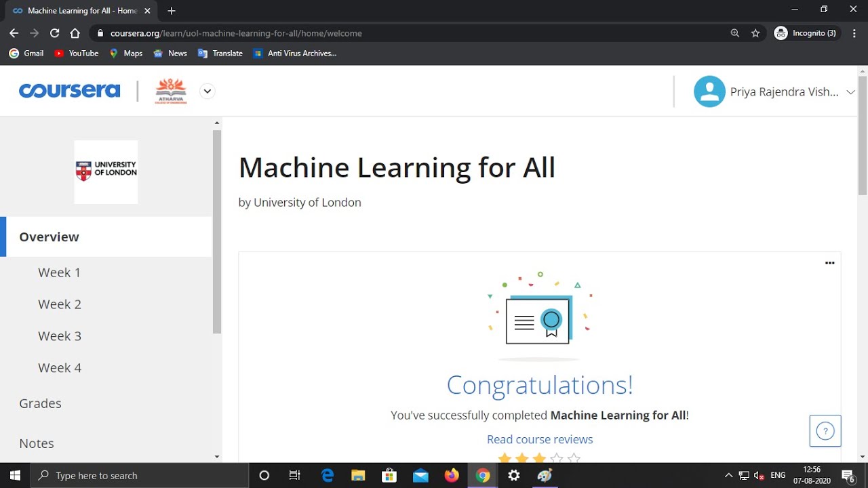Open Week 4 in the sidebar
Image resolution: width=868 pixels, height=488 pixels.
click(60, 368)
